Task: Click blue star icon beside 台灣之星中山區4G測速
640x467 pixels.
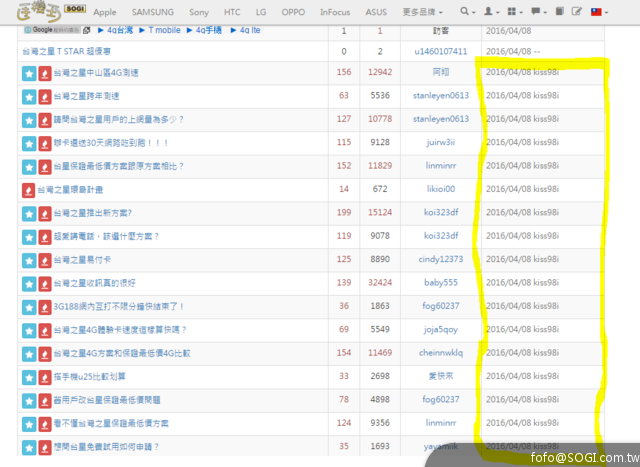Action: (x=28, y=73)
